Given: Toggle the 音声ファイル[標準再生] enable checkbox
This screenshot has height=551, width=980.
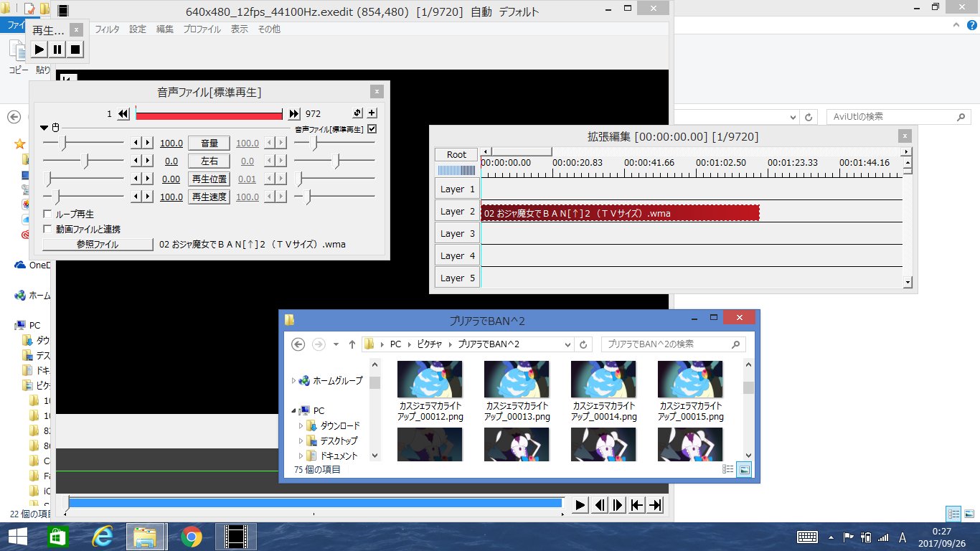Looking at the screenshot, I should (x=372, y=129).
